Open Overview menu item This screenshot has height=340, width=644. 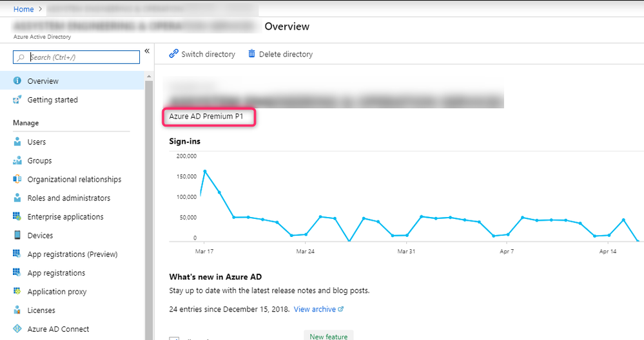click(72, 80)
